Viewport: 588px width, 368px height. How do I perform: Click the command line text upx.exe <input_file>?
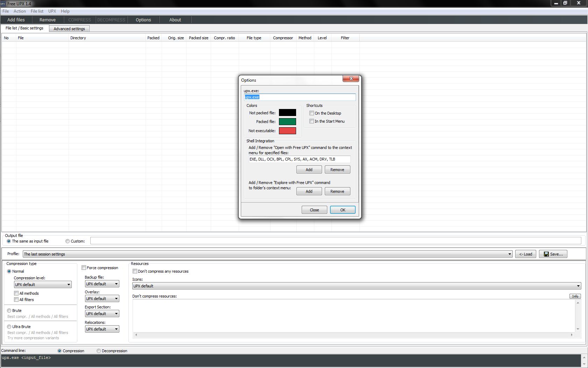(26, 358)
